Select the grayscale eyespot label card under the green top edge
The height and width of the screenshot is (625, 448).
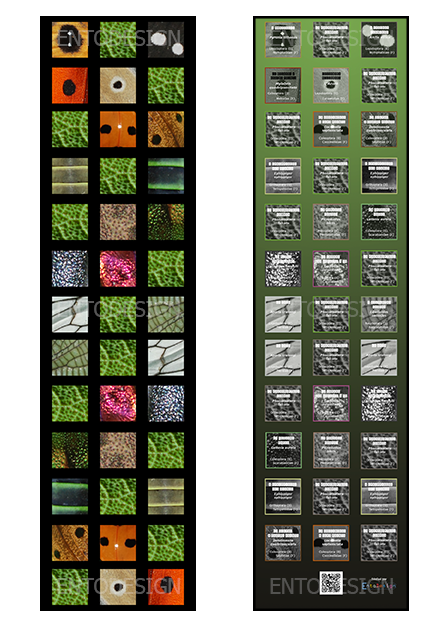(x=331, y=85)
